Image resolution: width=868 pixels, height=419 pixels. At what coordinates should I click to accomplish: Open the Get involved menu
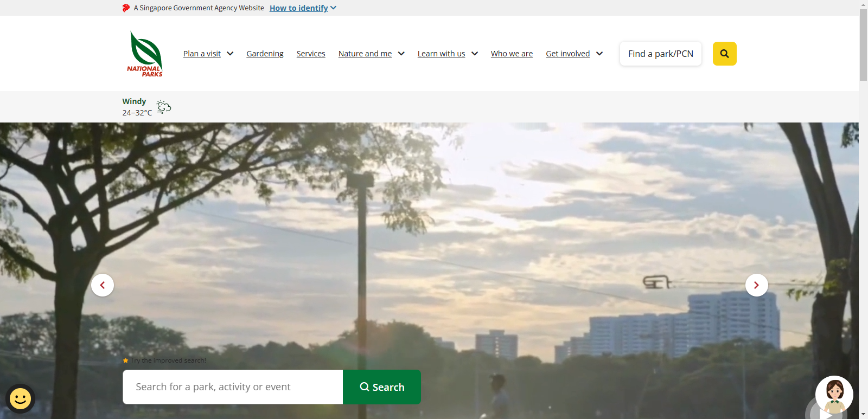click(567, 54)
